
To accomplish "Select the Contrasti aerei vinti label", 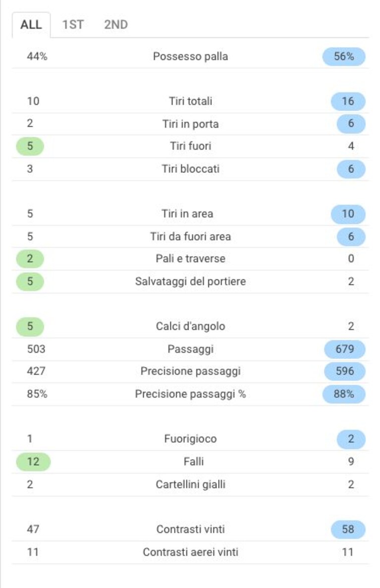I will click(x=191, y=552).
